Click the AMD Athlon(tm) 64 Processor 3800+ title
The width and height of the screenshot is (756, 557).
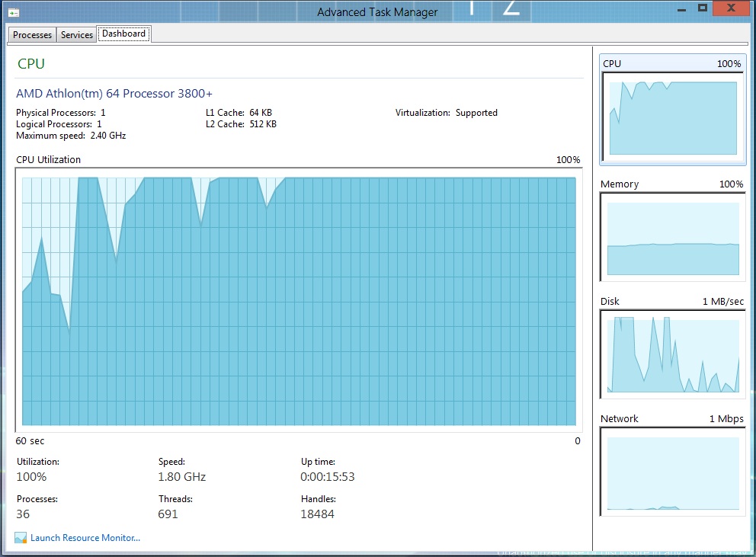pyautogui.click(x=114, y=94)
